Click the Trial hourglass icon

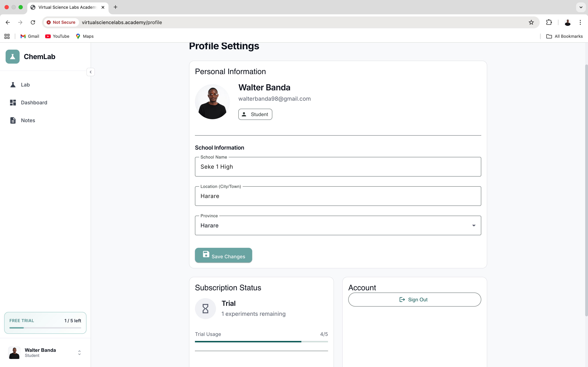[x=205, y=308]
